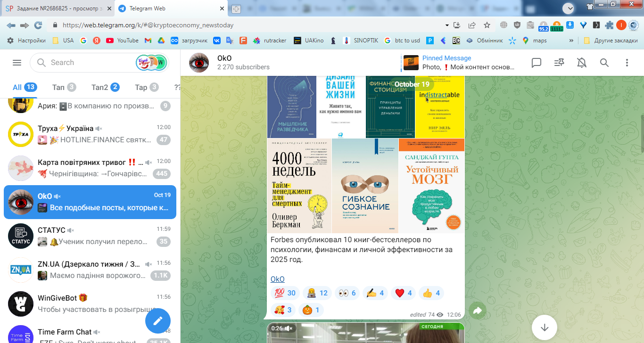This screenshot has height=343, width=644.
Task: Open the Gmail bookmark icon
Action: pyautogui.click(x=148, y=41)
